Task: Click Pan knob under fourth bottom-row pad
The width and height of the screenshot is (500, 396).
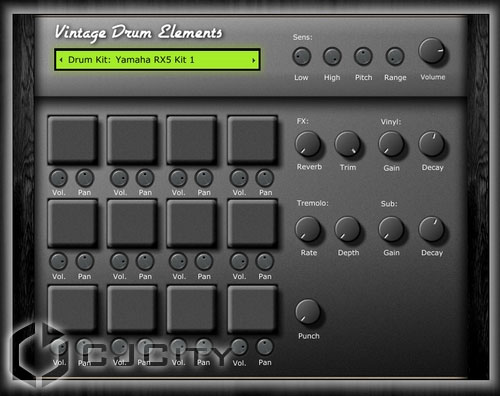Action: 265,347
